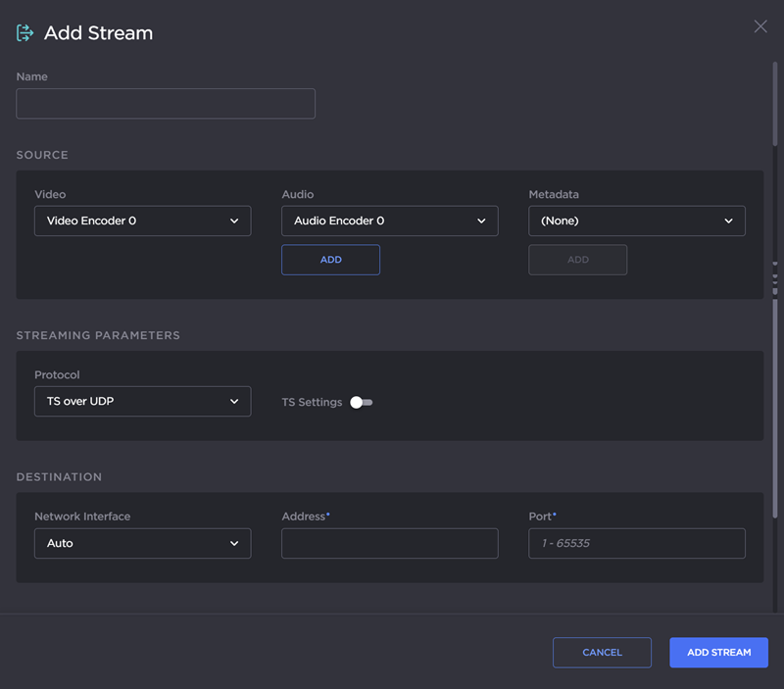Screen dimensions: 784x689
Task: Open the Protocol TS over UDP dropdown
Action: [x=142, y=402]
